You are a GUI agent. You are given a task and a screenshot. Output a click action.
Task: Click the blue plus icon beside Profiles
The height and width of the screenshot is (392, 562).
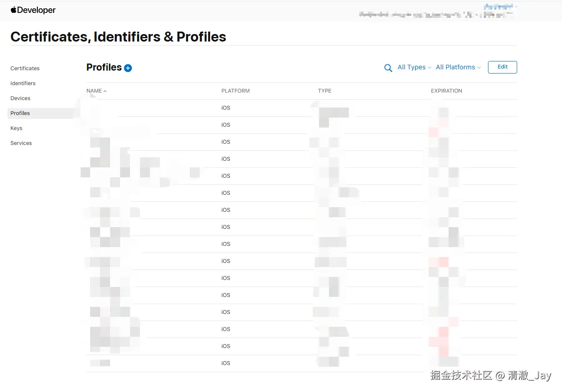(128, 68)
